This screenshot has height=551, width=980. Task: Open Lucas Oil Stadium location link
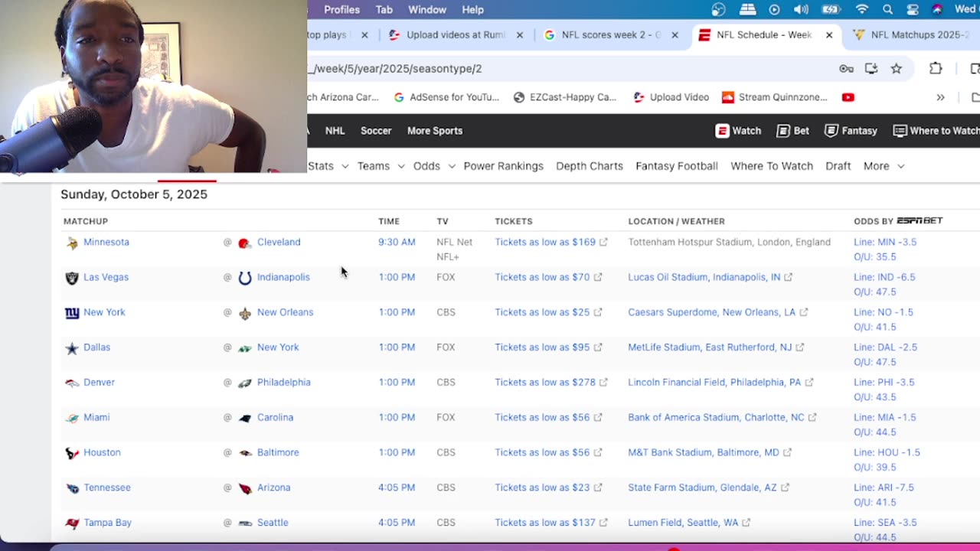pos(710,278)
